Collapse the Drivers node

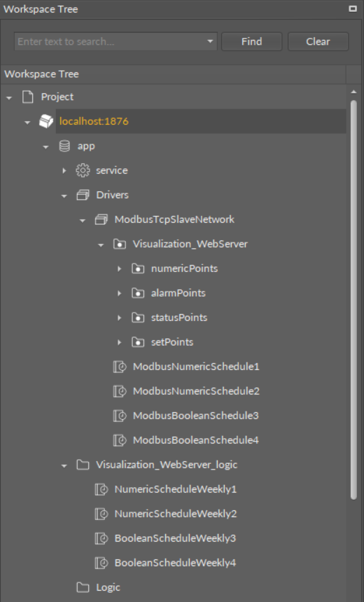click(x=64, y=196)
